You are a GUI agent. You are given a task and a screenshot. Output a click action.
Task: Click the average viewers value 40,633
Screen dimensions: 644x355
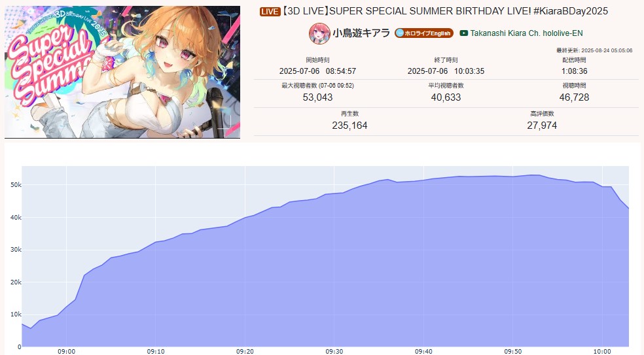pyautogui.click(x=446, y=97)
